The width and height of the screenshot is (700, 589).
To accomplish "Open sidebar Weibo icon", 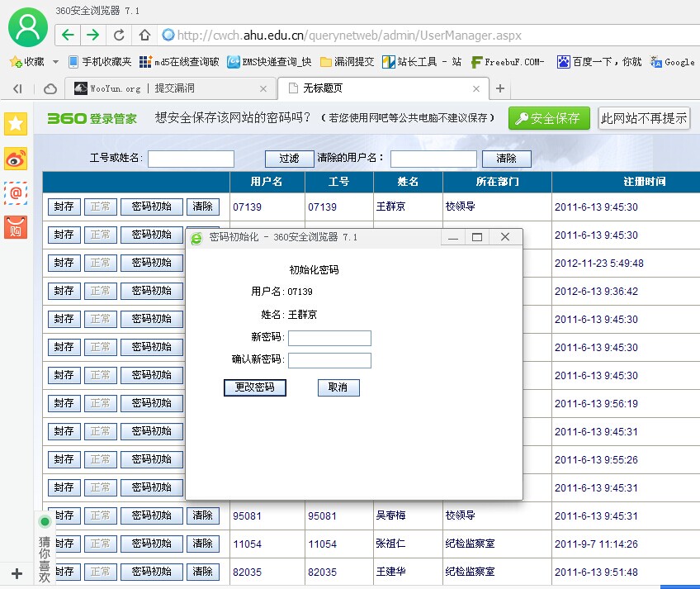I will (16, 159).
